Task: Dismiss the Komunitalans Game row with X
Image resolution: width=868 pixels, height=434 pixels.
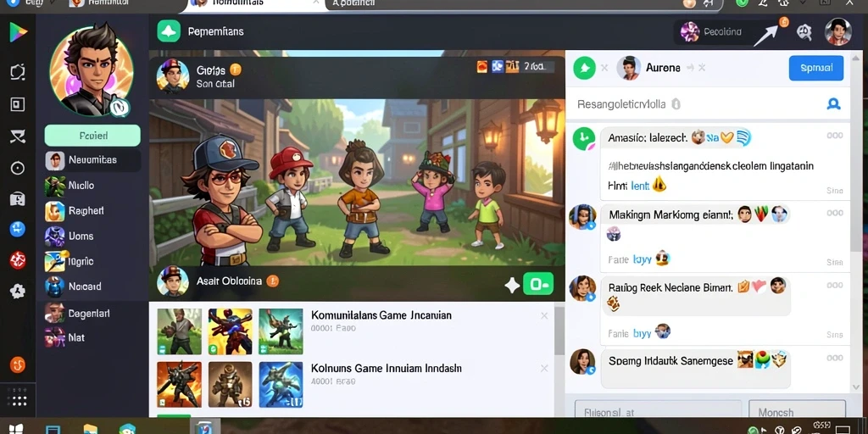Action: click(x=544, y=315)
